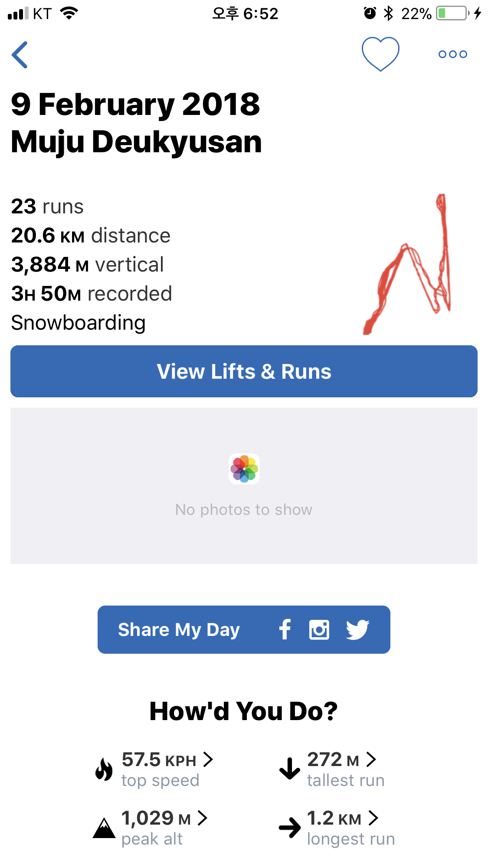Tap the down arrow tallest run icon
This screenshot has height=868, width=488.
pyautogui.click(x=290, y=768)
